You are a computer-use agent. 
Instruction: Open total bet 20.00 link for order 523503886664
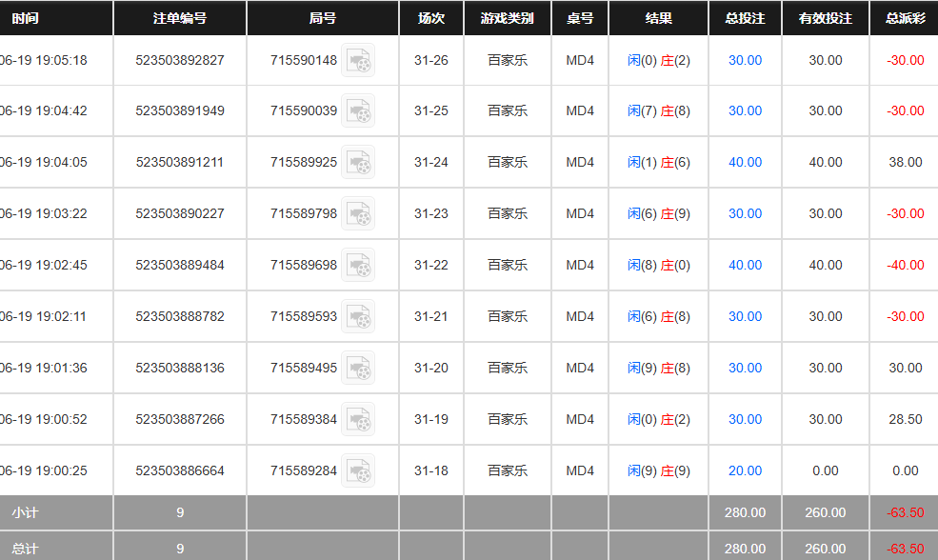tap(745, 470)
